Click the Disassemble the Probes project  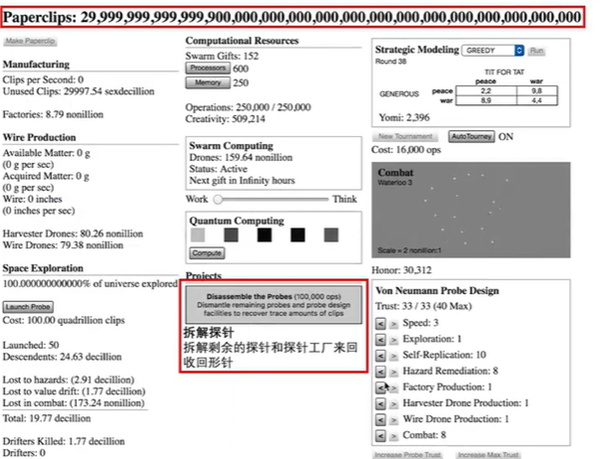(x=274, y=305)
